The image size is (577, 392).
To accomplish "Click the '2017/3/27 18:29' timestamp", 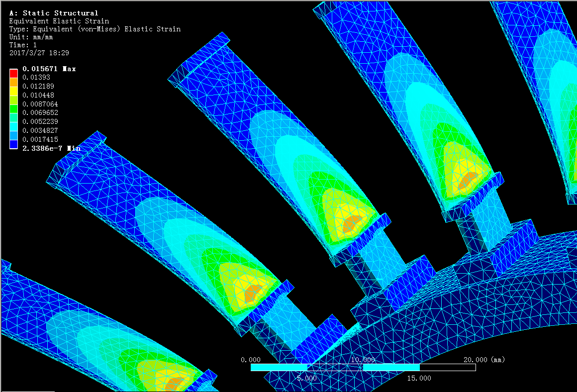I will click(x=39, y=53).
